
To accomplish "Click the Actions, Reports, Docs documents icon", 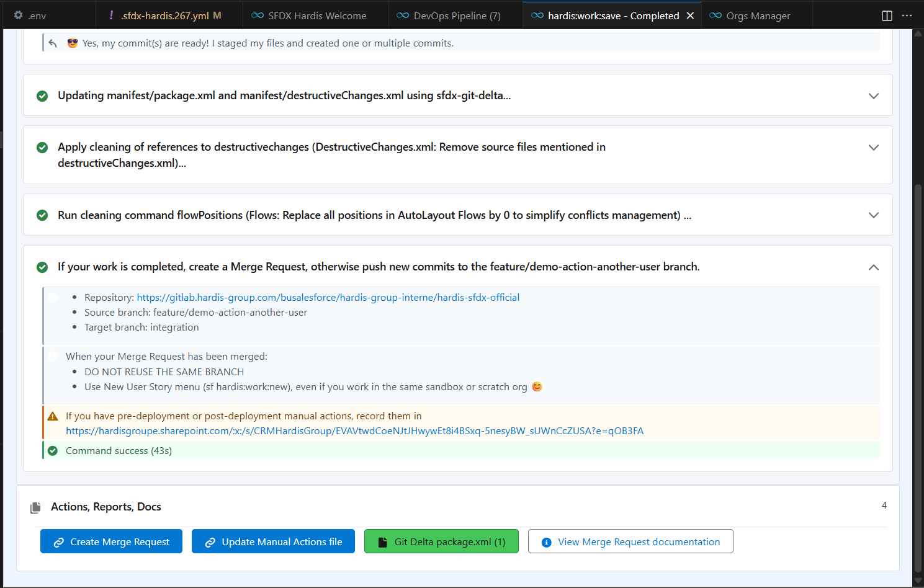I will [x=35, y=507].
